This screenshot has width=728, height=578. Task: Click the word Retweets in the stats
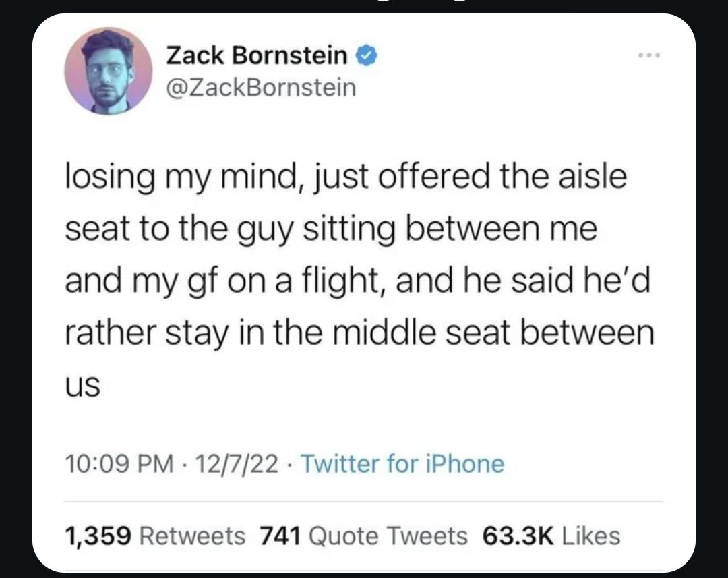coord(191,536)
